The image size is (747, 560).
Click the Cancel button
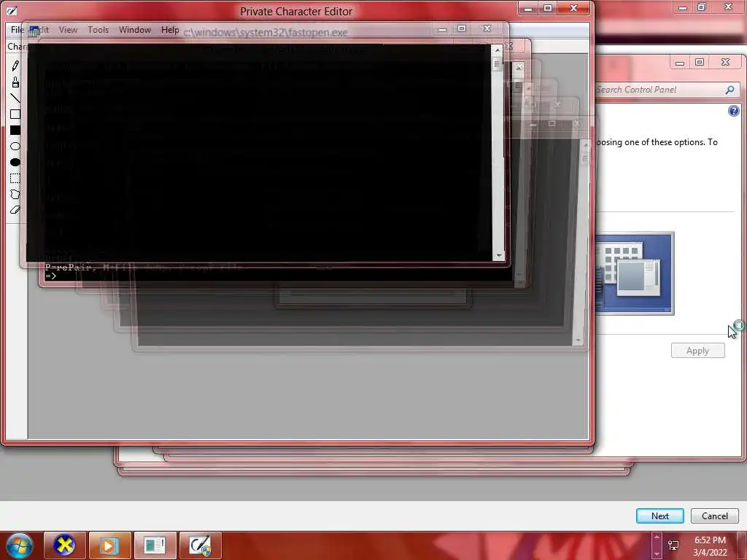coord(715,516)
